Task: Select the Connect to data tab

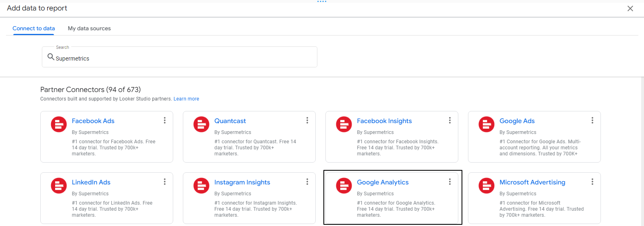Action: point(34,28)
